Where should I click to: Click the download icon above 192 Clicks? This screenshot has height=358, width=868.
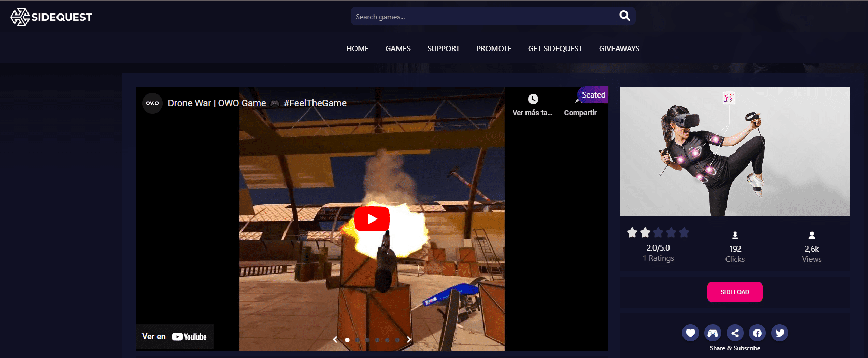click(x=735, y=235)
